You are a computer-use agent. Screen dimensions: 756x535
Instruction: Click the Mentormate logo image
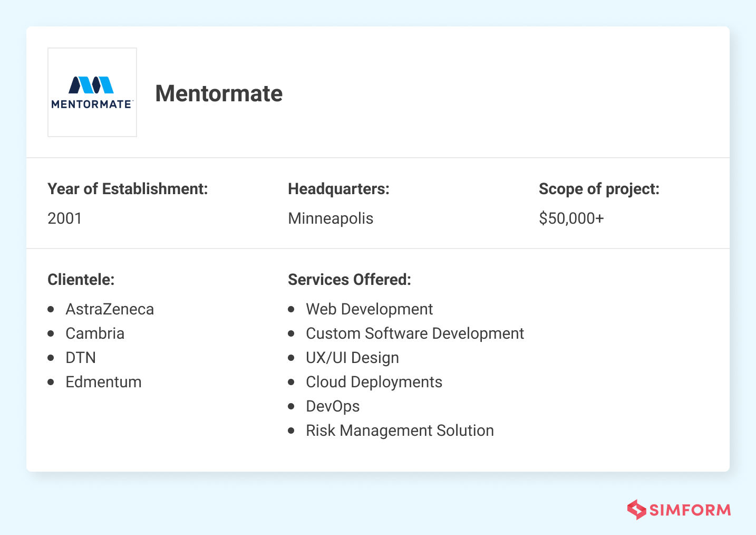tap(92, 92)
